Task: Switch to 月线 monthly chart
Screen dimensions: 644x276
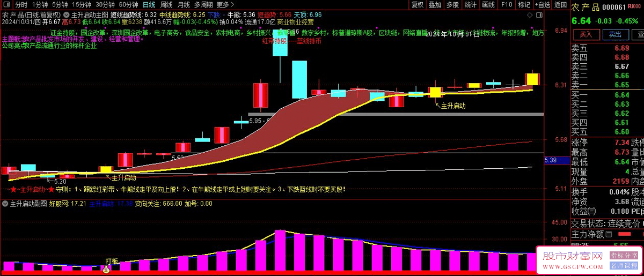Action: pos(184,5)
